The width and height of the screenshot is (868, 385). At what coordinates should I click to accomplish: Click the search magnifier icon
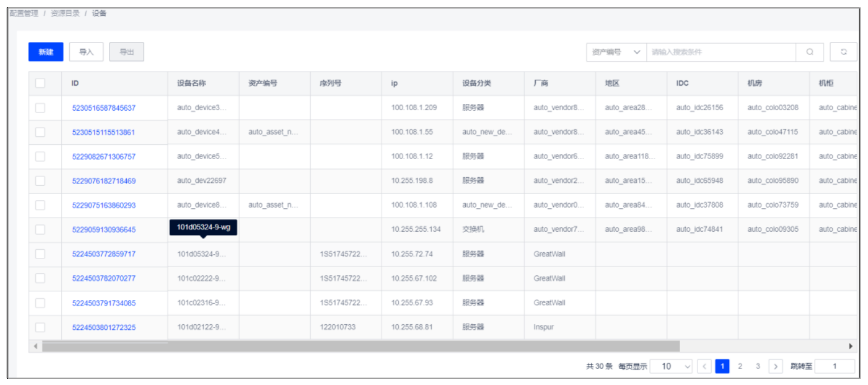809,52
